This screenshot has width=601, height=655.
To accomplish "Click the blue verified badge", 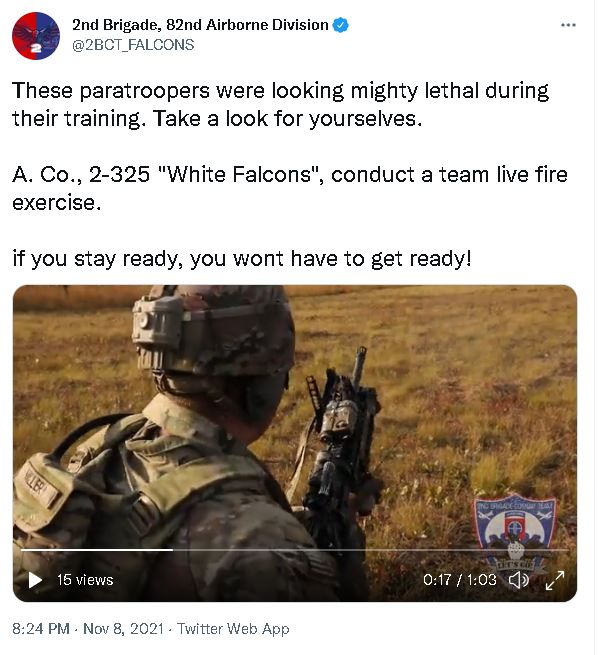I will [x=340, y=25].
